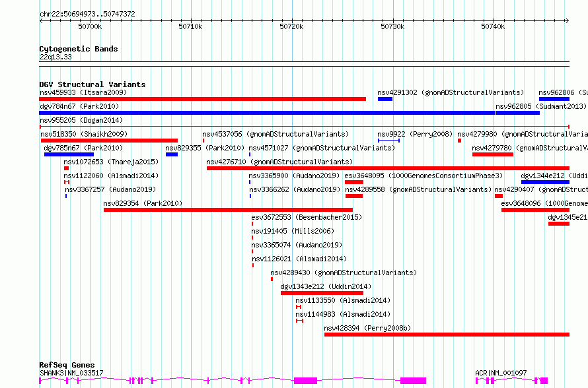588x388 pixels.
Task: Click nsv4279780 red bar
Action: tap(493, 154)
